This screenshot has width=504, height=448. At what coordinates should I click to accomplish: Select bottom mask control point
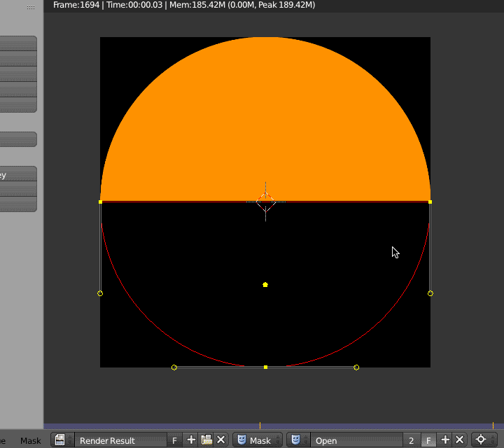(x=265, y=367)
